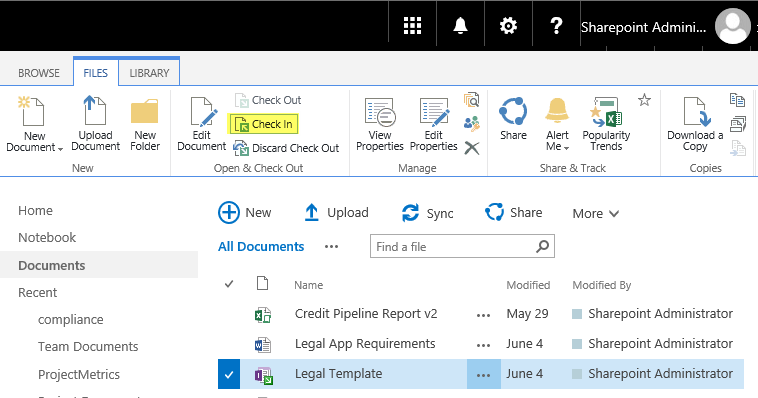This screenshot has width=758, height=398.
Task: Sort by Modified By column header
Action: [602, 285]
